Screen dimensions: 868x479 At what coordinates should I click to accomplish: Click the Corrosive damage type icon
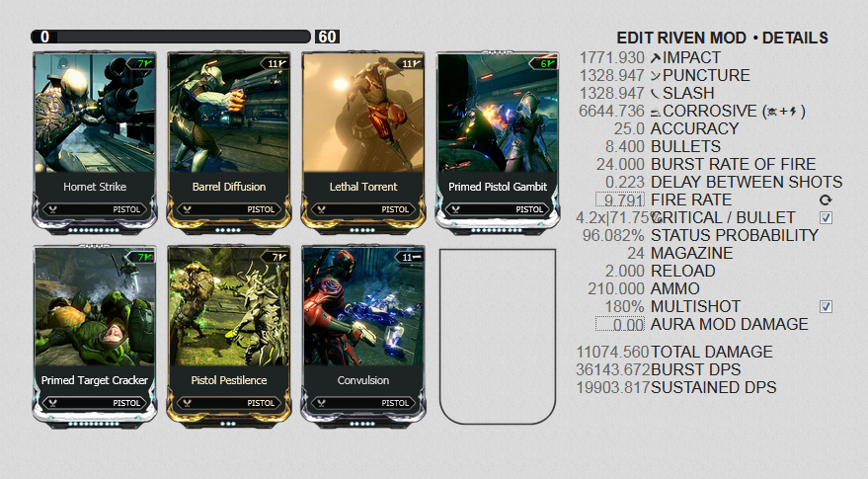[656, 112]
